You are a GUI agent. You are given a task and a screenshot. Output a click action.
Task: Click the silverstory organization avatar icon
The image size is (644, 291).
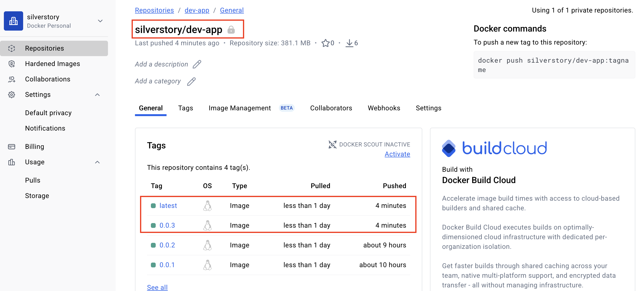tap(13, 21)
